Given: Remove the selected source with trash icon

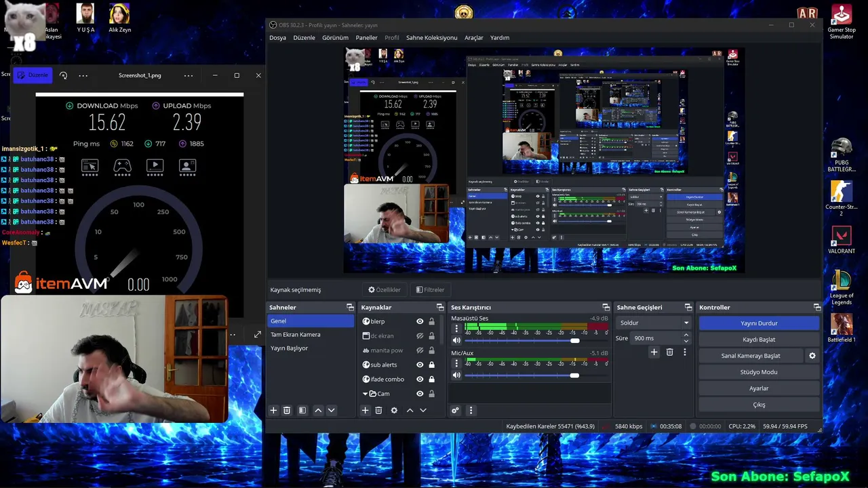Looking at the screenshot, I should pyautogui.click(x=378, y=410).
